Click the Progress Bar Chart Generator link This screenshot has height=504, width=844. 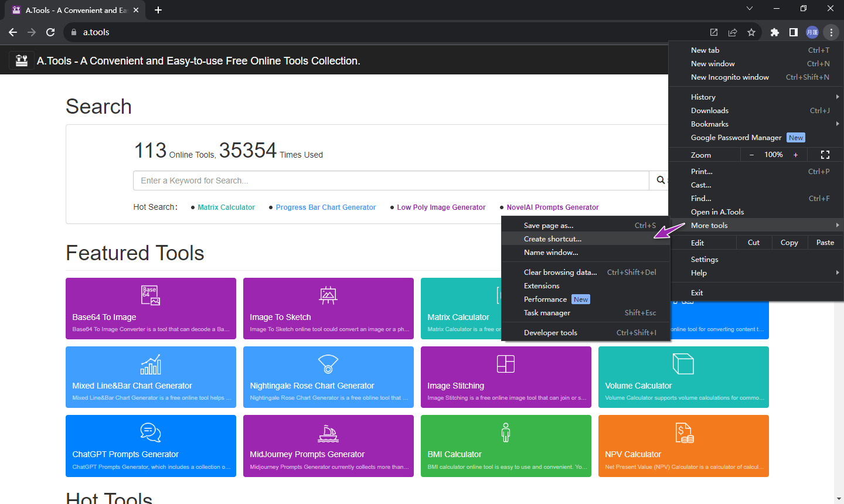[326, 207]
